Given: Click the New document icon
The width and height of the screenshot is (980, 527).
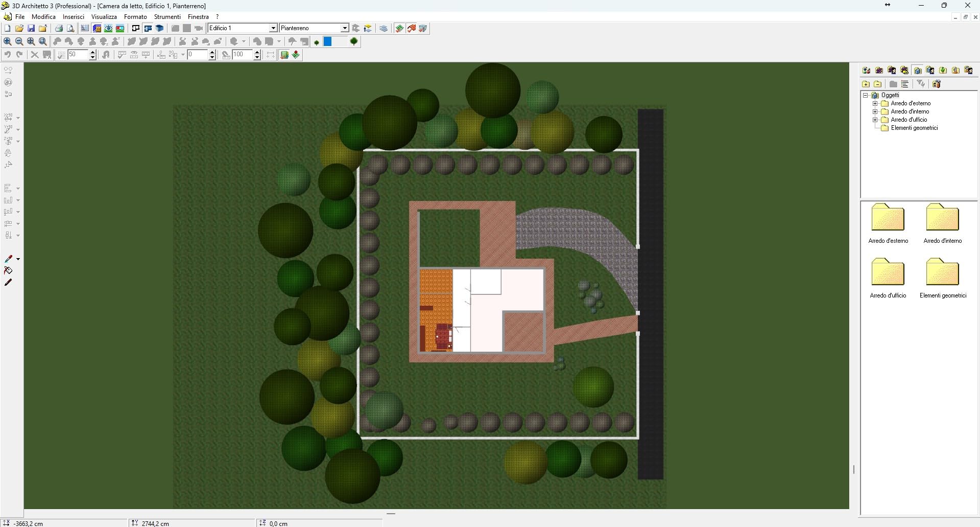Looking at the screenshot, I should pos(8,29).
